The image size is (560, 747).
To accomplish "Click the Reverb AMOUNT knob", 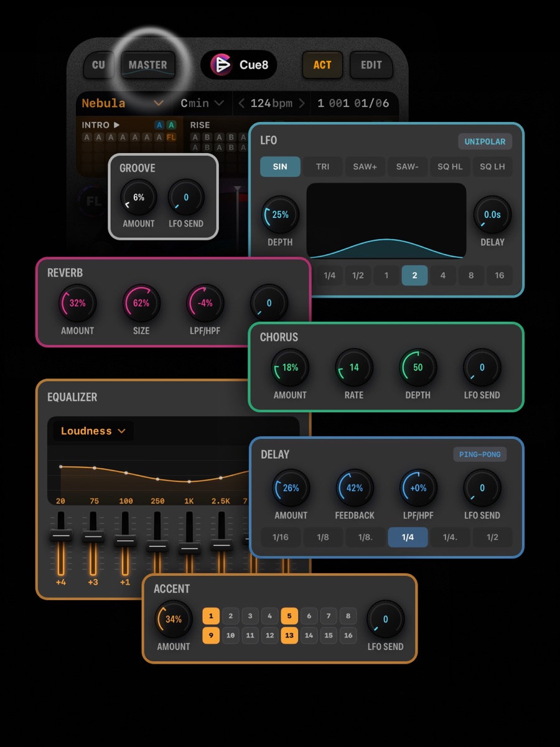I will click(x=78, y=304).
